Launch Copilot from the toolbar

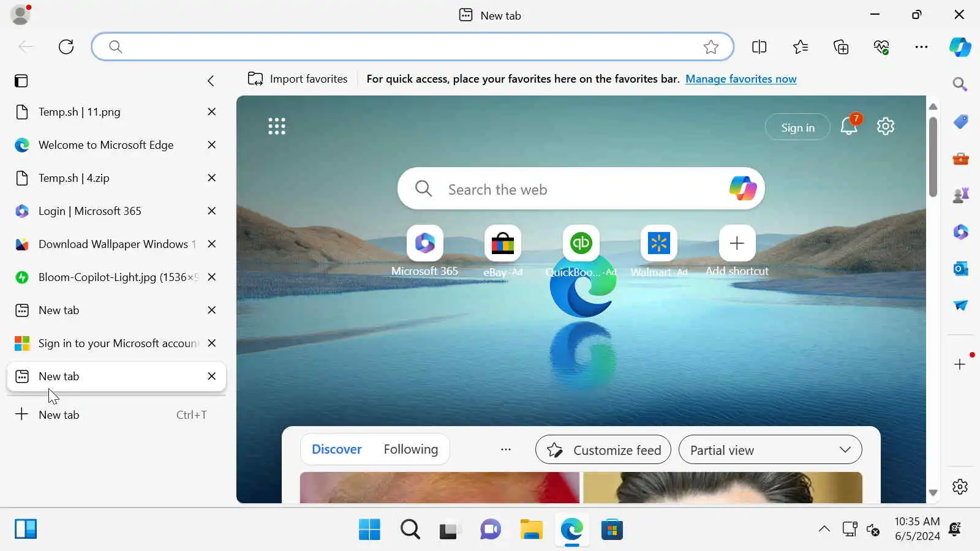960,47
